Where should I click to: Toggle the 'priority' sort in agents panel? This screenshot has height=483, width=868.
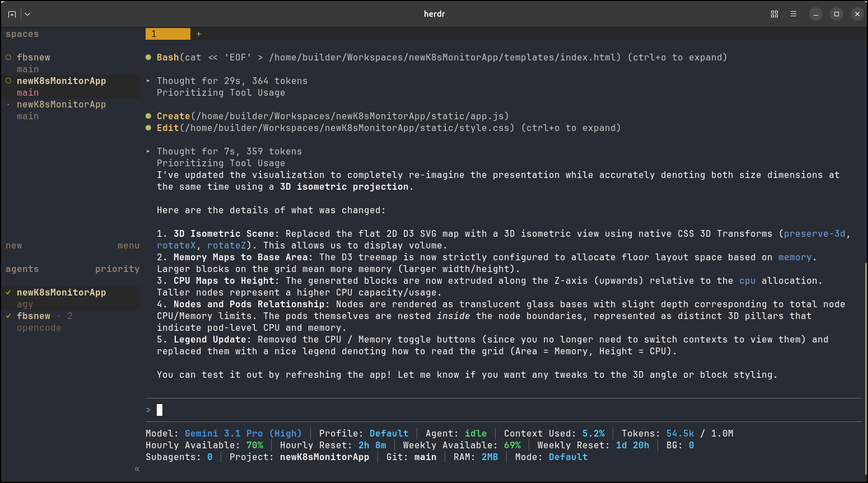[117, 269]
